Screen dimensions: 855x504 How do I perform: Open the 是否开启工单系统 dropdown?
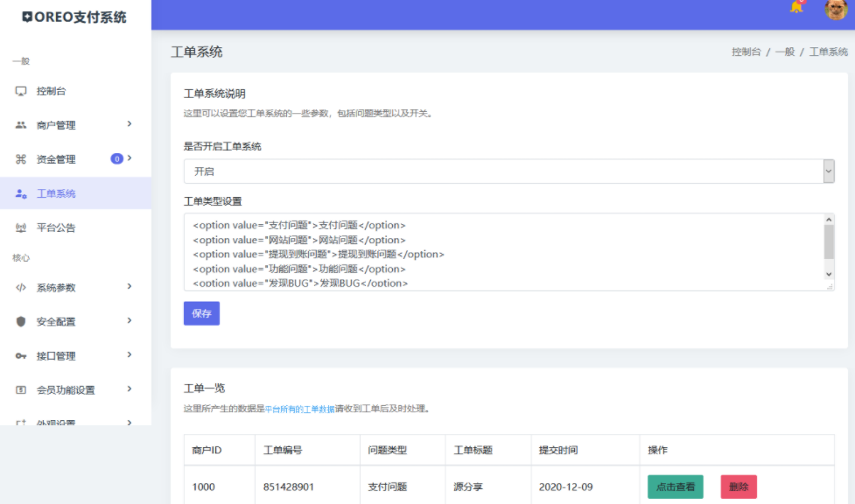[x=508, y=171]
